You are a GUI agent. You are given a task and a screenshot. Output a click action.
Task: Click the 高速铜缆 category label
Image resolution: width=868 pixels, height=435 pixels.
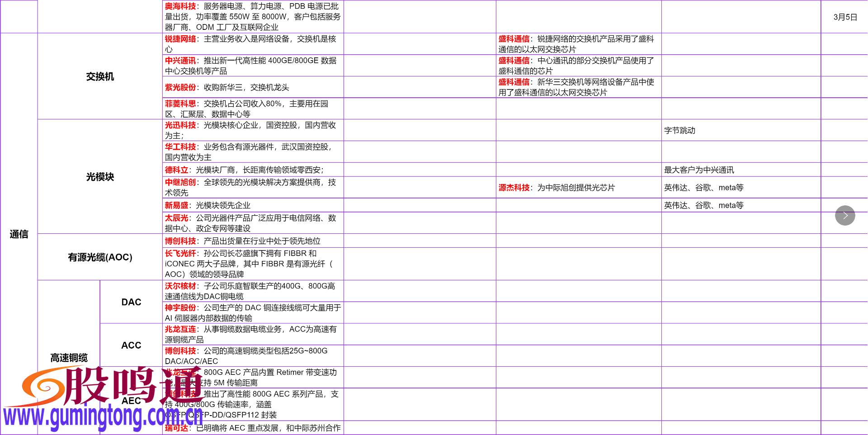pyautogui.click(x=68, y=357)
